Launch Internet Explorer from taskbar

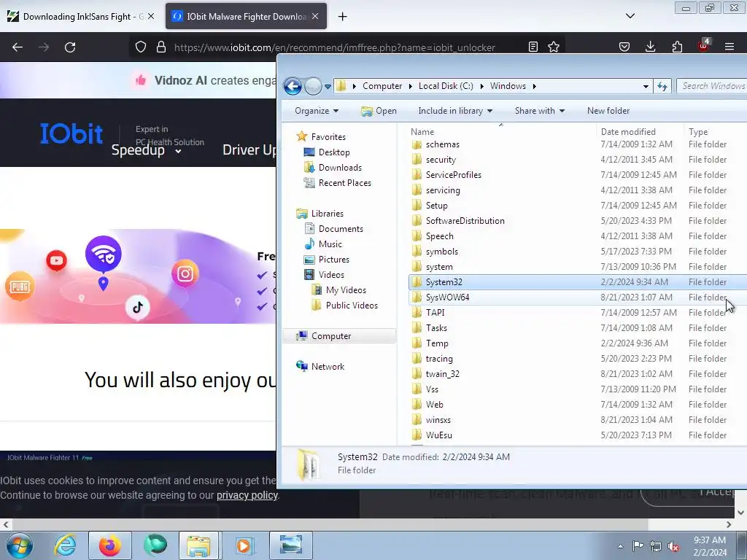point(65,545)
